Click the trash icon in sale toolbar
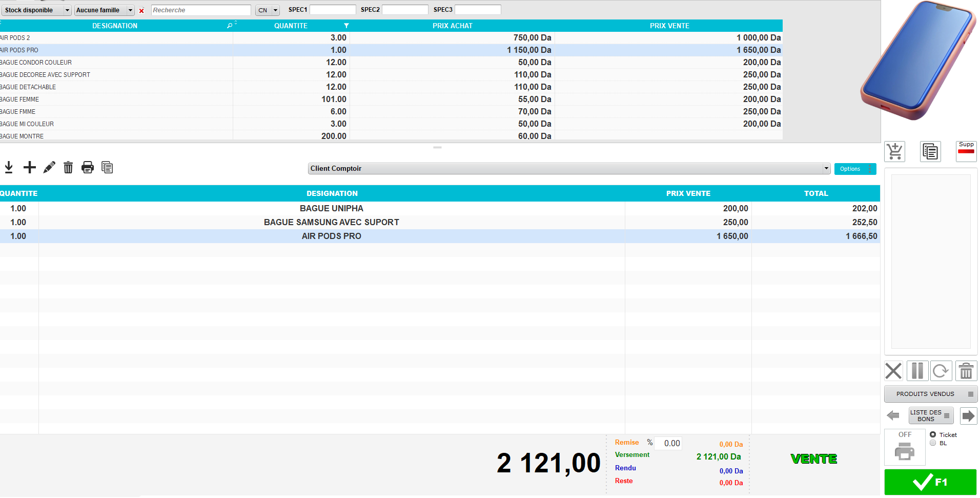980x498 pixels. tap(68, 167)
